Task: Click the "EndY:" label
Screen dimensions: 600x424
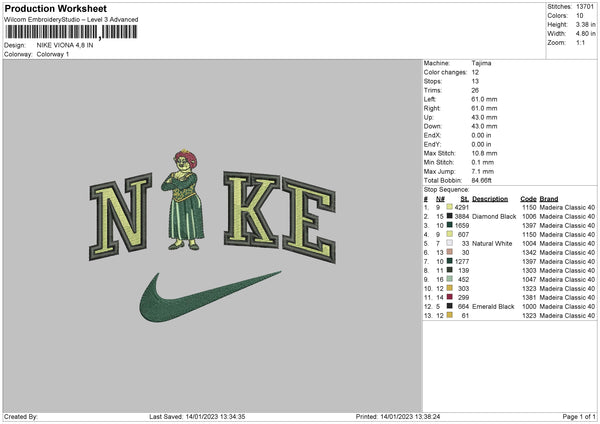Action: click(432, 144)
